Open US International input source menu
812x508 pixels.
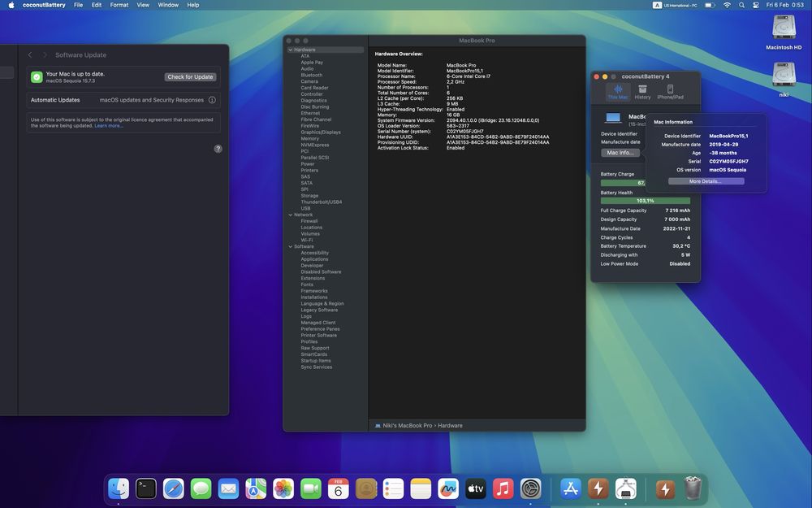(675, 5)
